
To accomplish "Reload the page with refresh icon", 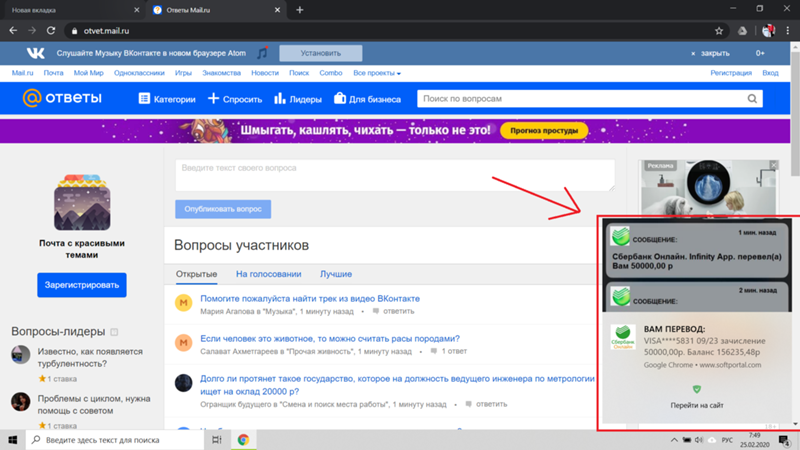I will (51, 31).
